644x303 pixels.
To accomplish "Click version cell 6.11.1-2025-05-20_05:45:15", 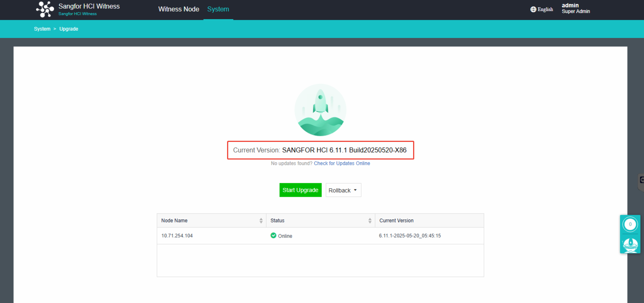I will pos(410,236).
